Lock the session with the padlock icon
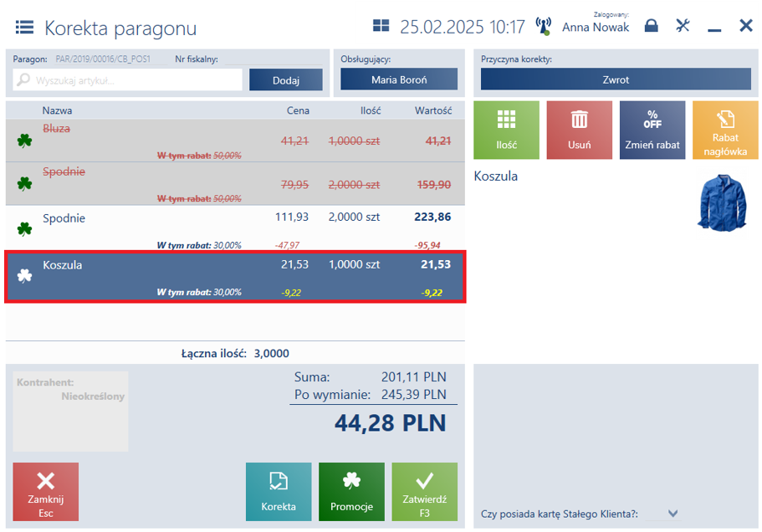 pos(652,26)
